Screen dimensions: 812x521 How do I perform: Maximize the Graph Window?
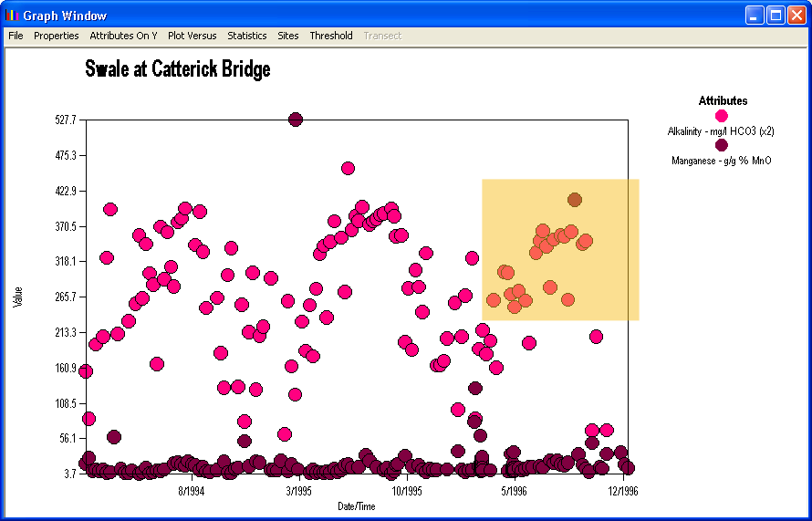click(776, 15)
